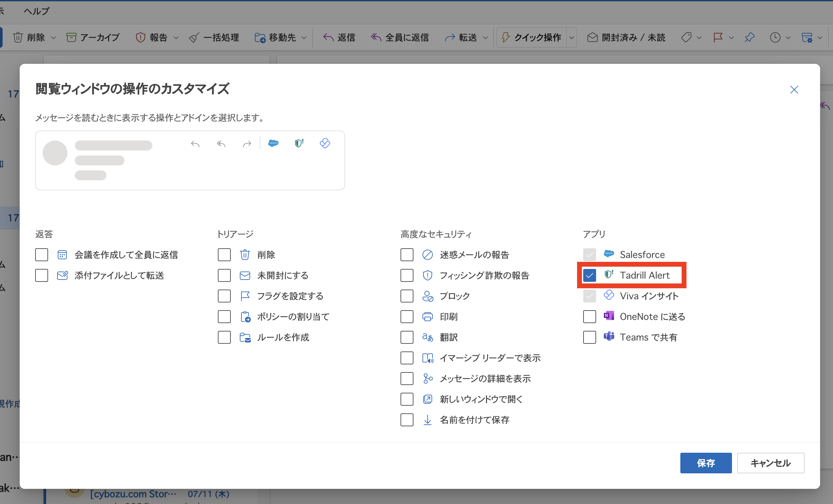Click the tag category icon in toolbar

click(x=686, y=37)
